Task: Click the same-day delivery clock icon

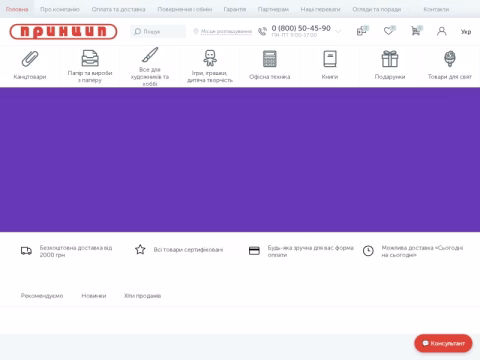Action: pos(368,251)
